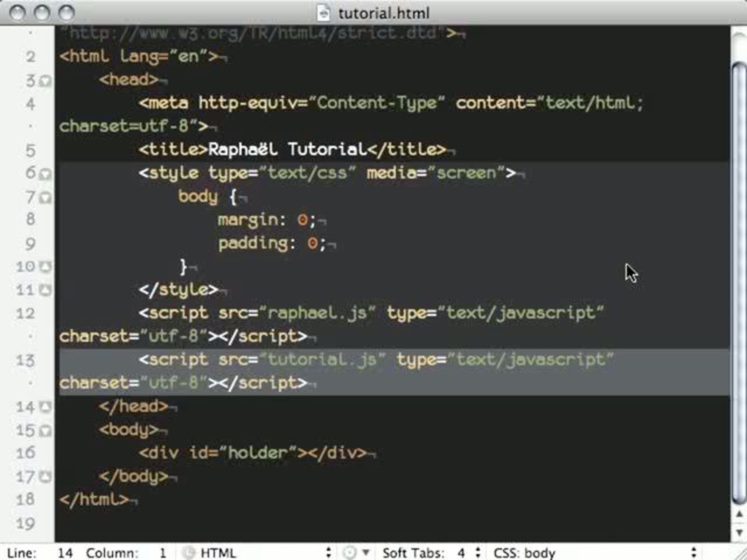Click line number 12 in the gutter

(26, 314)
